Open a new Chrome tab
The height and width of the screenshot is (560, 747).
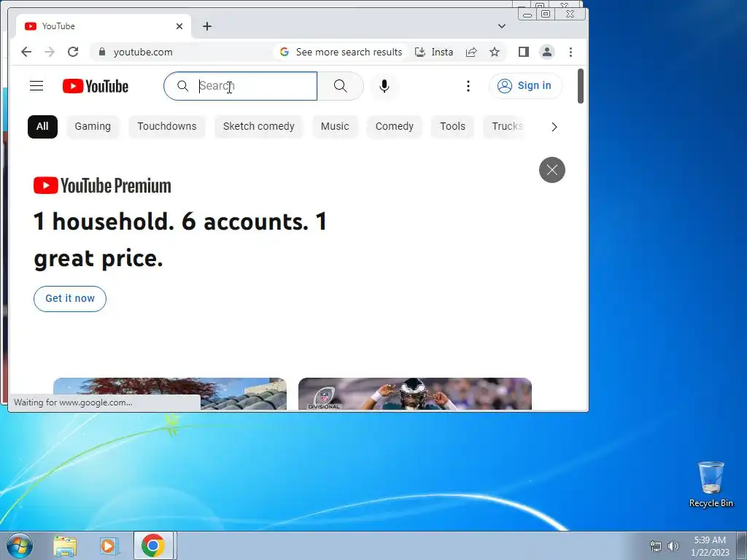tap(206, 26)
